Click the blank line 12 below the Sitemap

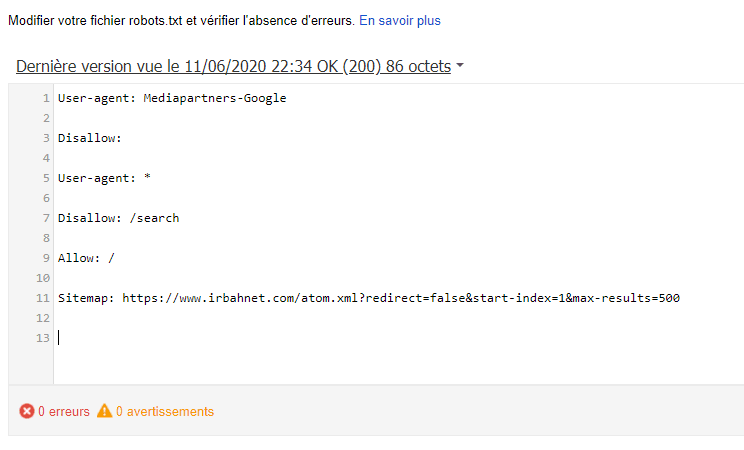pos(300,318)
